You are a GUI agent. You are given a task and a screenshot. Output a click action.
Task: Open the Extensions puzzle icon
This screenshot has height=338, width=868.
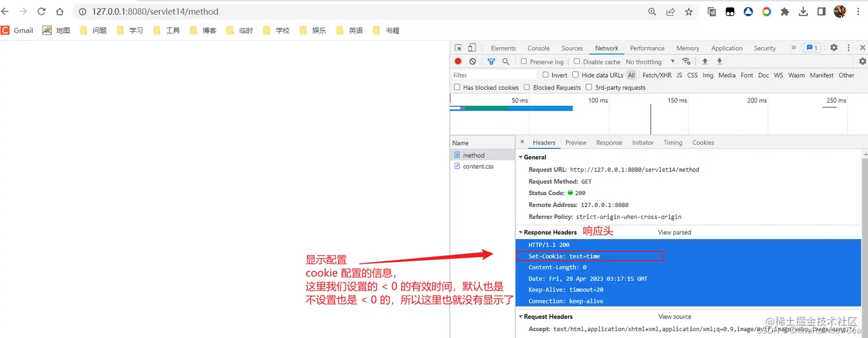[785, 11]
